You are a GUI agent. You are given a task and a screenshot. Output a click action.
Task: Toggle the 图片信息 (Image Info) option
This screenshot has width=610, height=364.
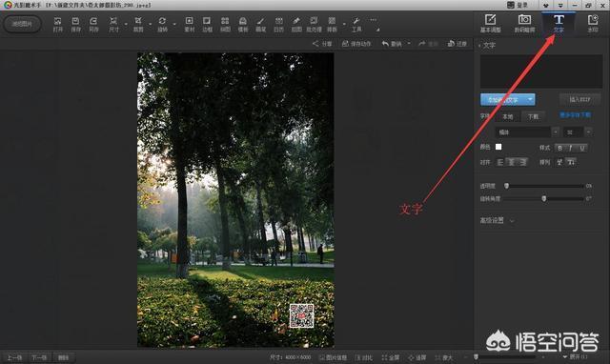click(334, 357)
